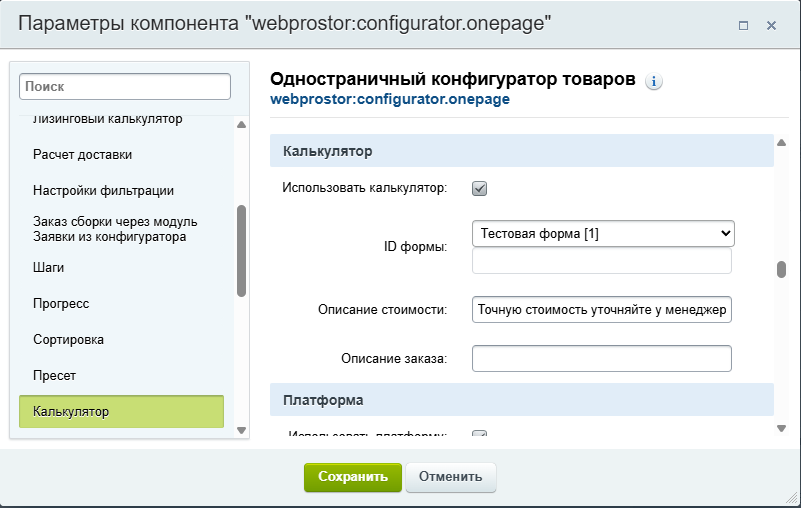Viewport: 801px width, 508px height.
Task: Select 'Расчет доставки' section
Action: 82,155
